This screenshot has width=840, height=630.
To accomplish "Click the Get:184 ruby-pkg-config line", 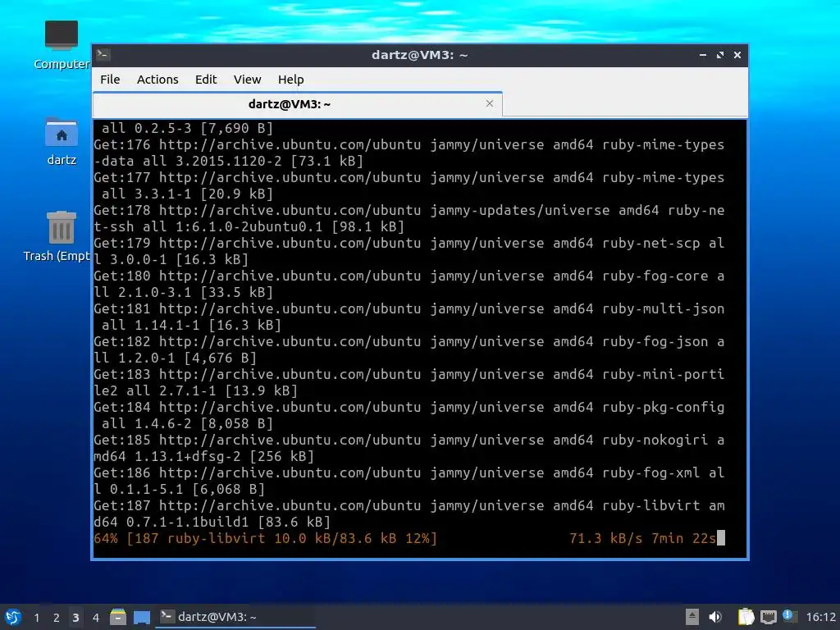I will [409, 415].
